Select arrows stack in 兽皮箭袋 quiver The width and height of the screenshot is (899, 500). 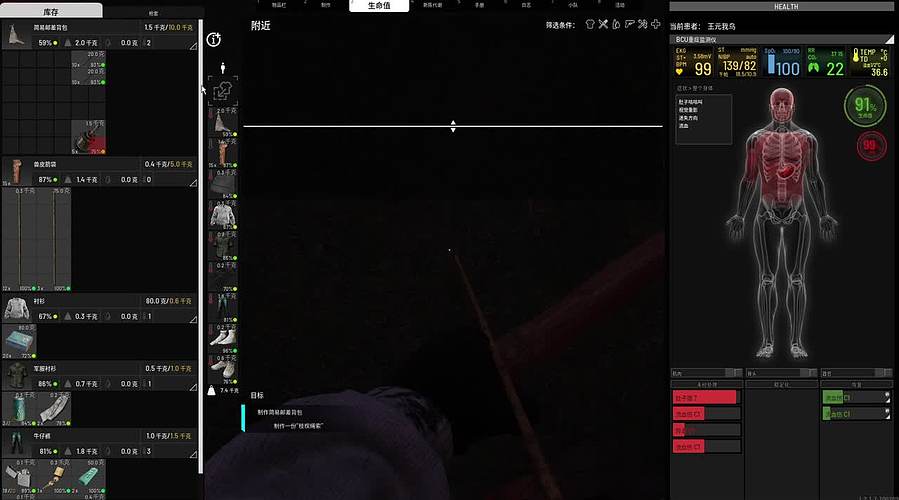(22, 240)
